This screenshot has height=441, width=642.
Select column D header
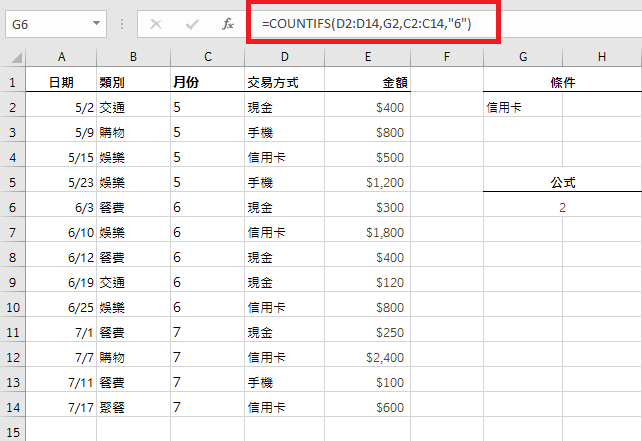tap(285, 57)
